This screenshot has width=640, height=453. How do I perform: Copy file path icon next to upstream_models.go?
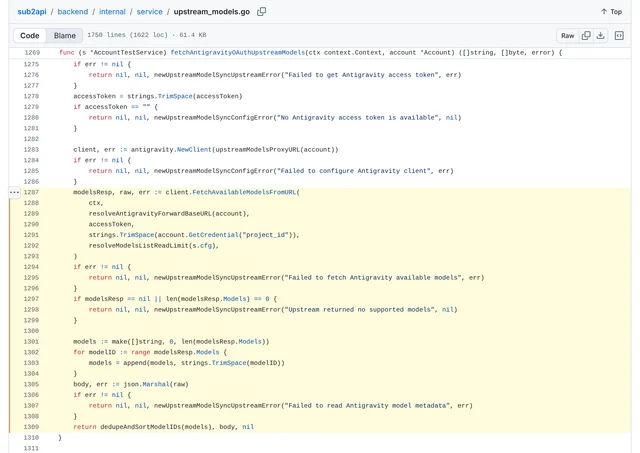[262, 11]
